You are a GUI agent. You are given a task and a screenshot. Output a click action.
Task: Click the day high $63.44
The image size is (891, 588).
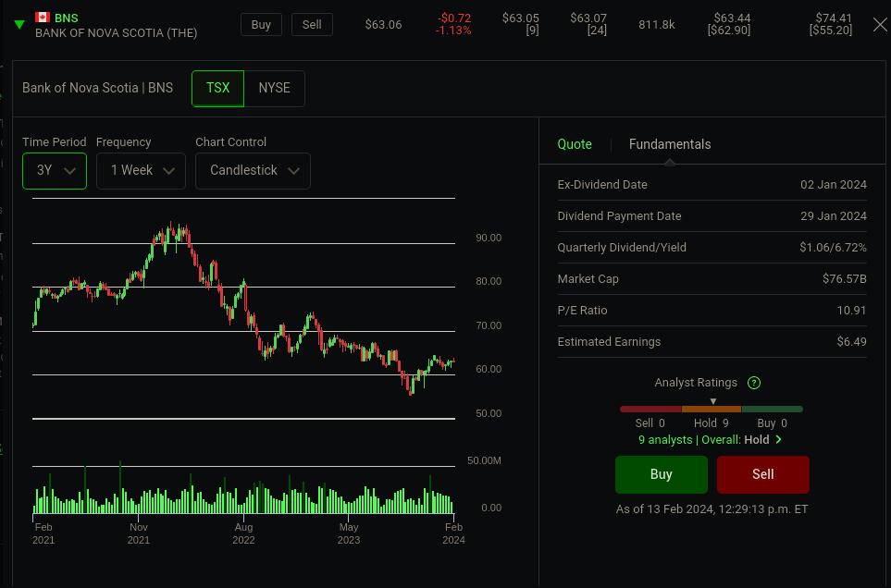coord(732,18)
